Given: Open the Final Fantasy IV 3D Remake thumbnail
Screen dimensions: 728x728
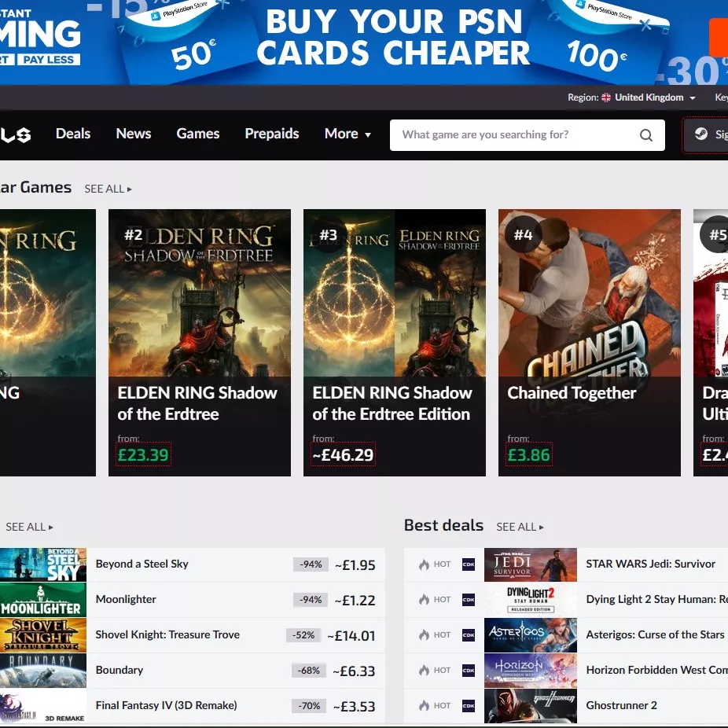Looking at the screenshot, I should (43, 706).
